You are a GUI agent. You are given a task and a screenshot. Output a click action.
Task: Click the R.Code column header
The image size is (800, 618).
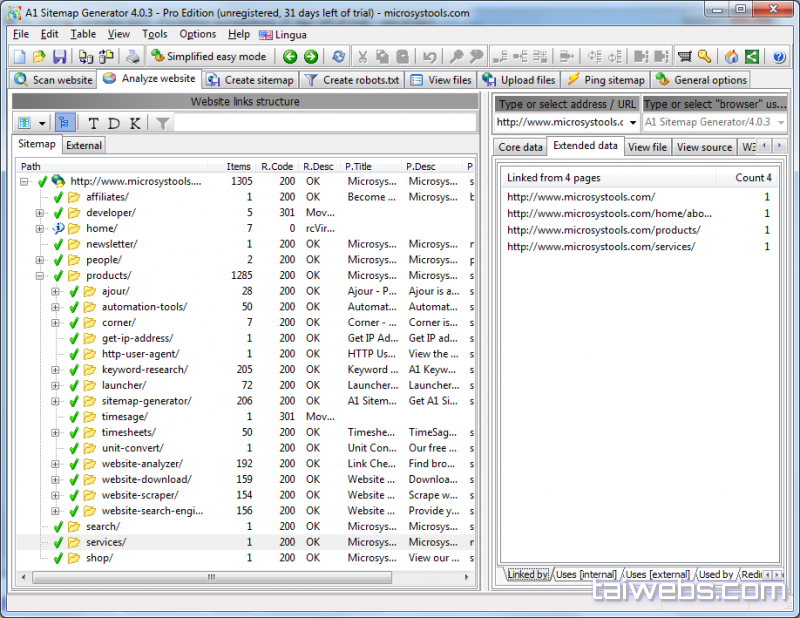point(276,166)
